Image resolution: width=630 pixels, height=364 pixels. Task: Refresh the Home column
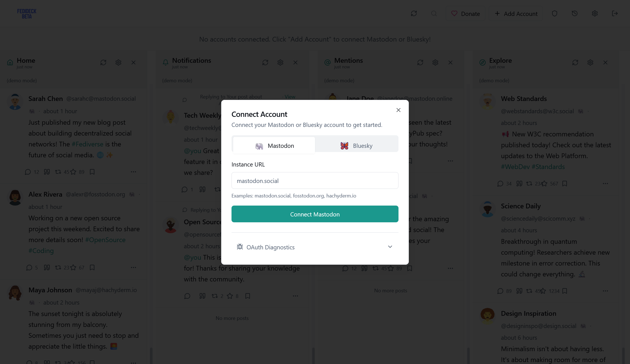pyautogui.click(x=103, y=62)
